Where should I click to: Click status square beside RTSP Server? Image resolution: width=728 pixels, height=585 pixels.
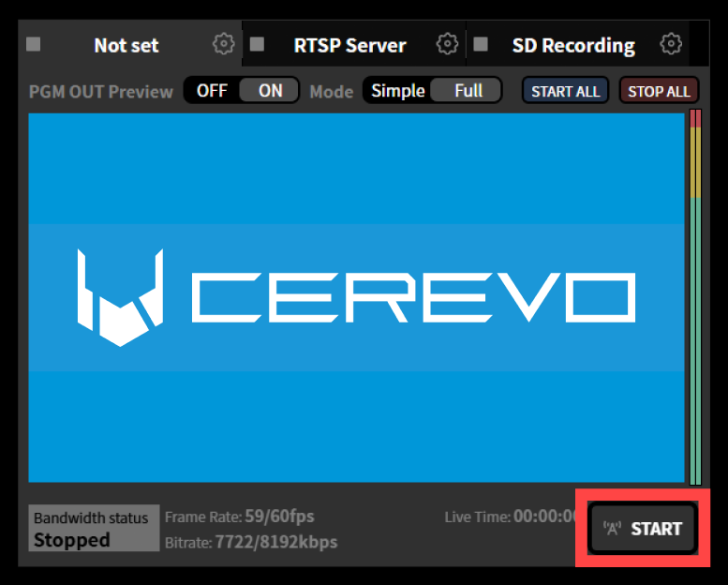pos(258,44)
